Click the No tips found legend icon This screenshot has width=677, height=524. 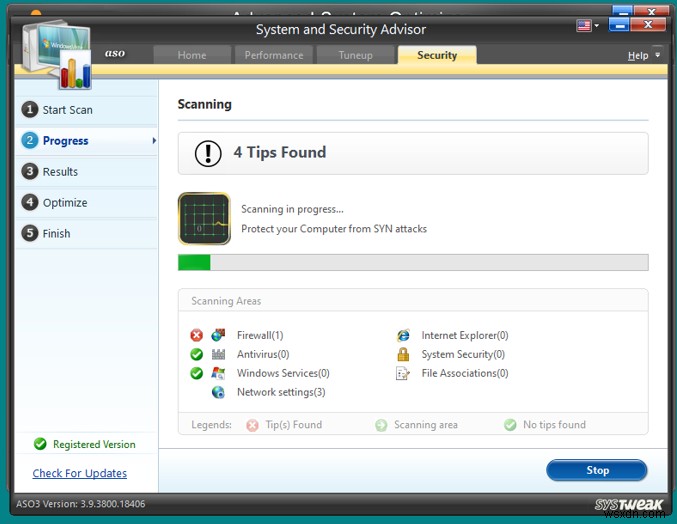coord(510,425)
